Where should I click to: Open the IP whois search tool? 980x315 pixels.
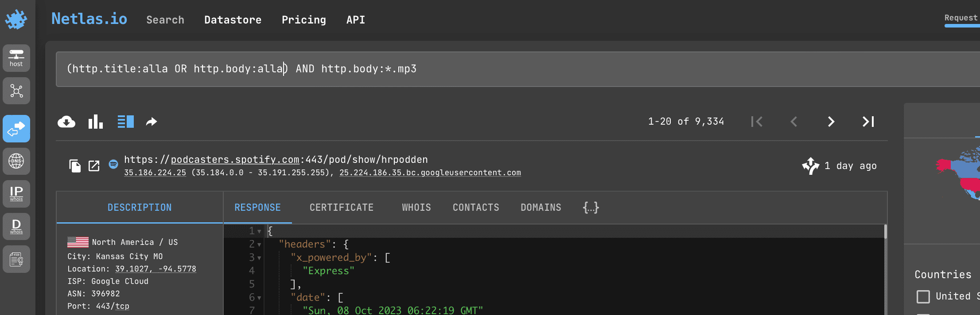tap(16, 194)
